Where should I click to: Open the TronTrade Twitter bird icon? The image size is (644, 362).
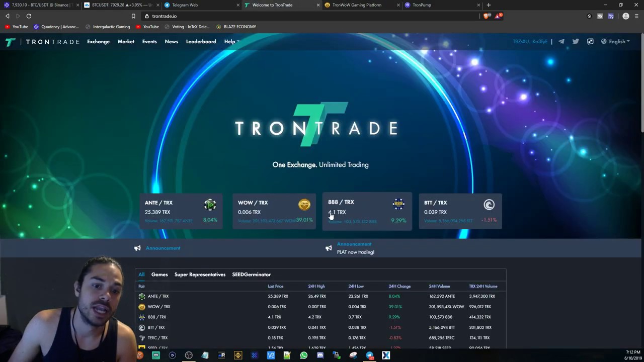click(576, 42)
